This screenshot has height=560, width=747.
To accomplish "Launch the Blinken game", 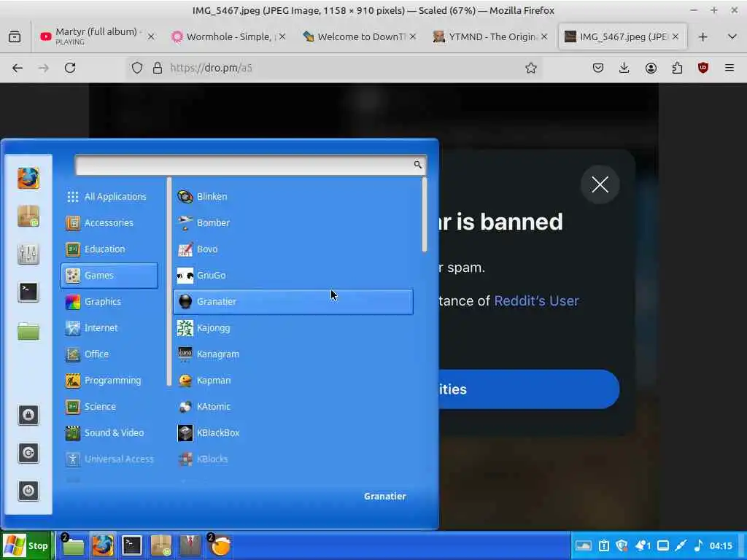I will click(x=293, y=197).
